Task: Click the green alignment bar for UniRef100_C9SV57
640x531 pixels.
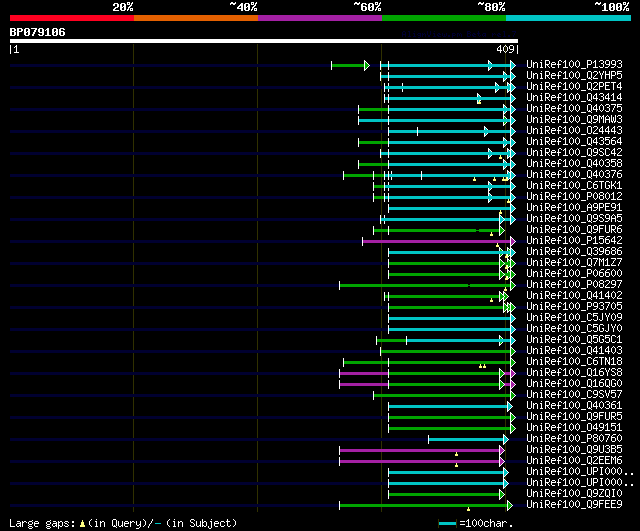Action: [442, 395]
